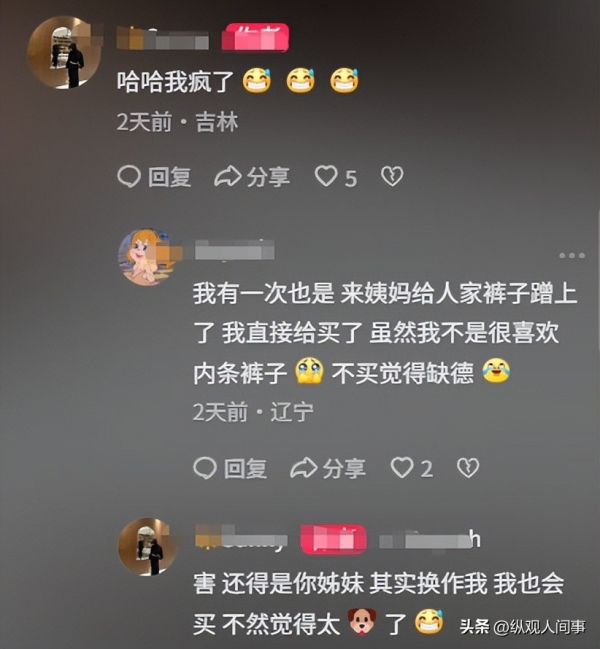This screenshot has height=649, width=600.
Task: Click blurred username of top commenter
Action: [x=163, y=39]
